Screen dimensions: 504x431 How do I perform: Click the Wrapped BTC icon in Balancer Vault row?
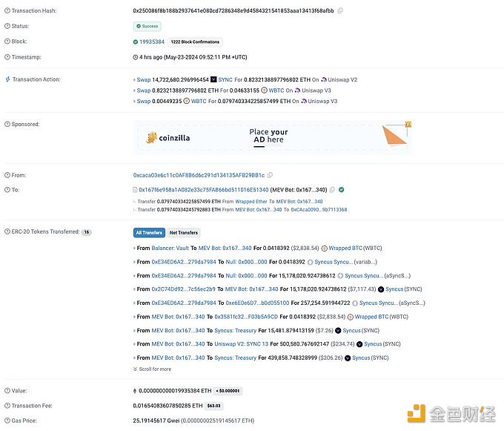[x=325, y=249]
